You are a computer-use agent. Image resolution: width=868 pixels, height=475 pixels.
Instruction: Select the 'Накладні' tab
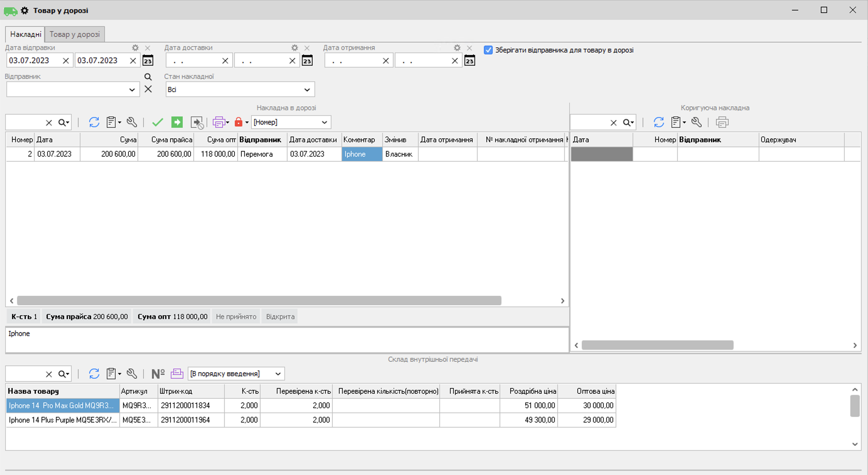point(26,35)
